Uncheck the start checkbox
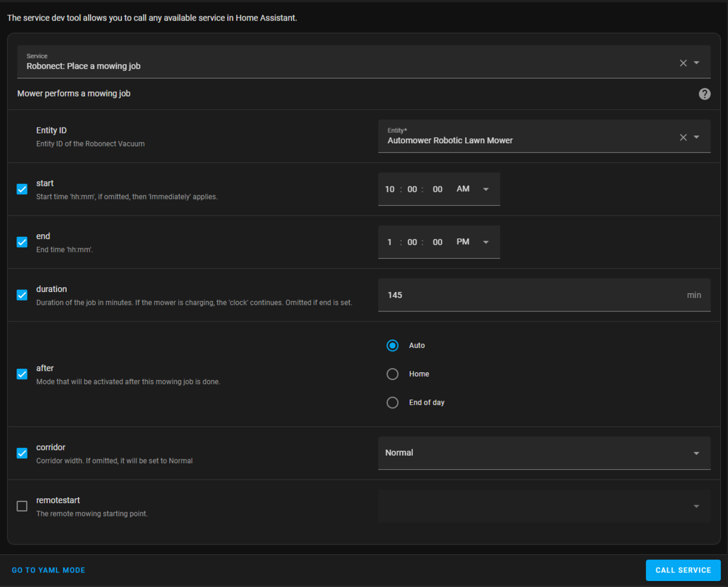728x587 pixels. (x=22, y=189)
